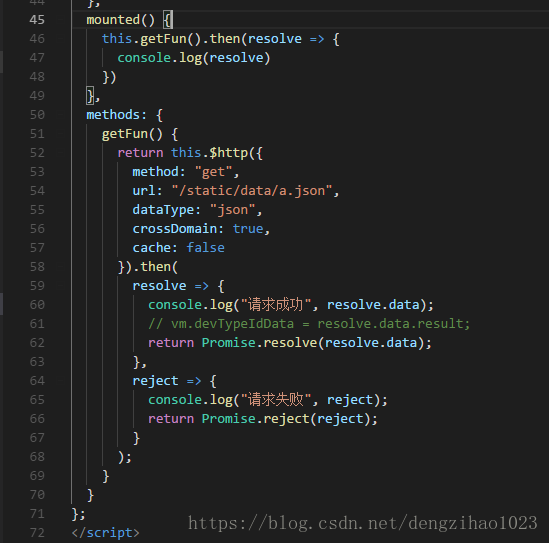Click line number 64 in the gutter

(37, 381)
